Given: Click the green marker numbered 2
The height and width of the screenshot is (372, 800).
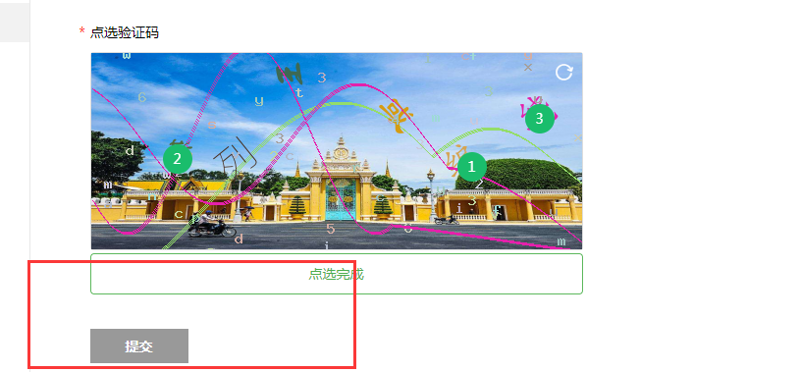Looking at the screenshot, I should pyautogui.click(x=177, y=159).
